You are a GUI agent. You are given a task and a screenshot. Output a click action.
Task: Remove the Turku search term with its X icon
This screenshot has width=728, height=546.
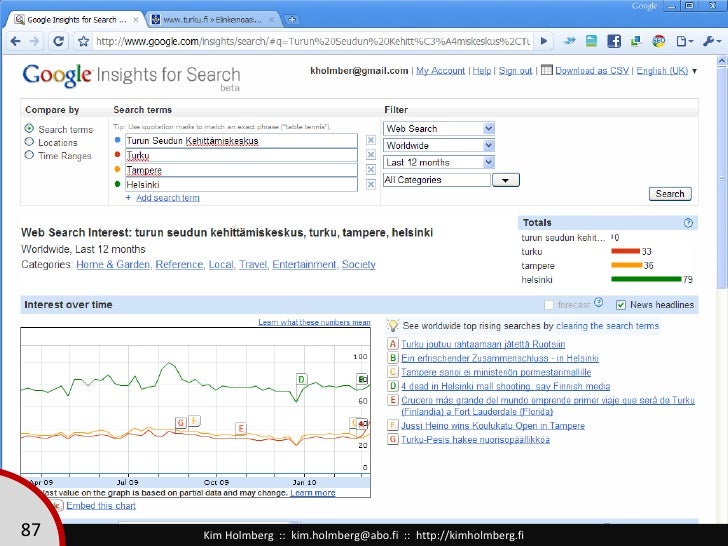pyautogui.click(x=371, y=156)
